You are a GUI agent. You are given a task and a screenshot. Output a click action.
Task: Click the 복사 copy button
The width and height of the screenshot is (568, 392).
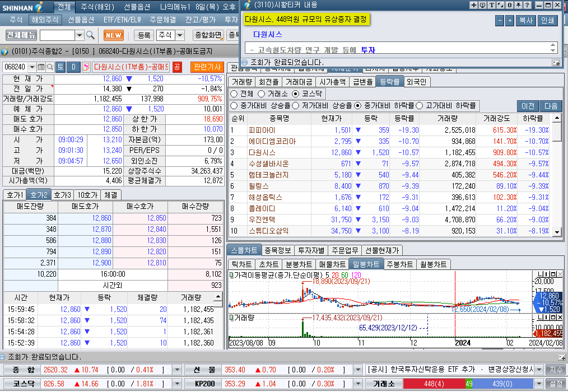coord(525,20)
